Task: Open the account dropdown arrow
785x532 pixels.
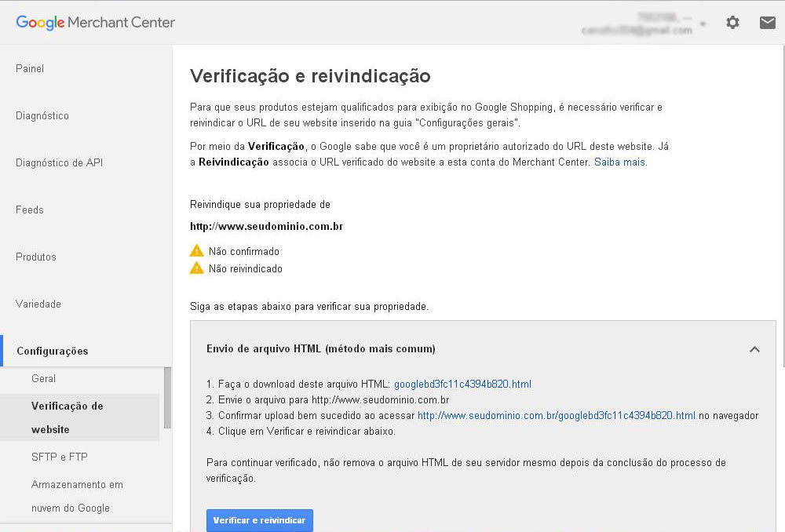Action: [x=703, y=24]
